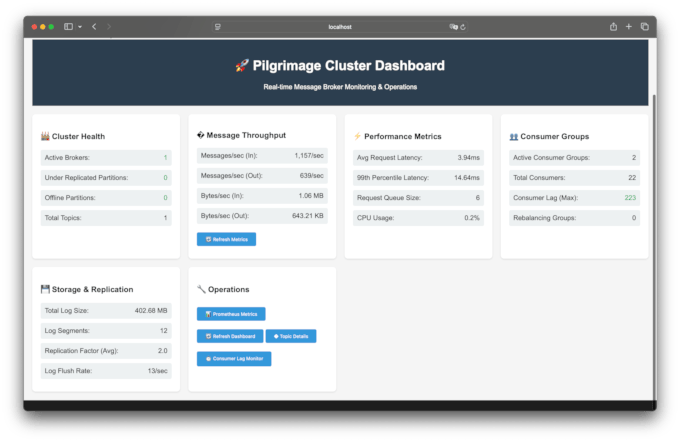680x442 pixels.
Task: Go forward with the forward arrow
Action: point(109,27)
